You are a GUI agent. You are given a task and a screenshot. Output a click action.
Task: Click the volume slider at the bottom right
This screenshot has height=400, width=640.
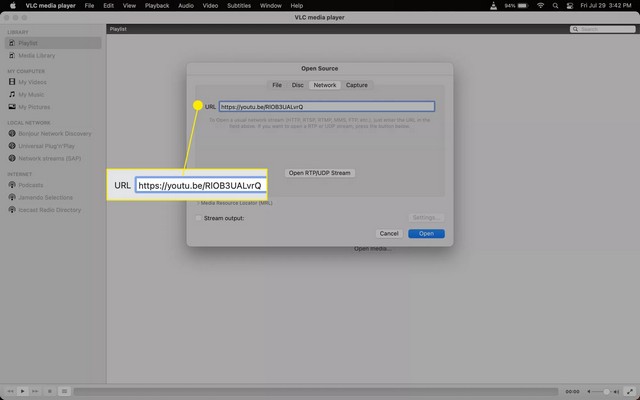click(x=600, y=390)
